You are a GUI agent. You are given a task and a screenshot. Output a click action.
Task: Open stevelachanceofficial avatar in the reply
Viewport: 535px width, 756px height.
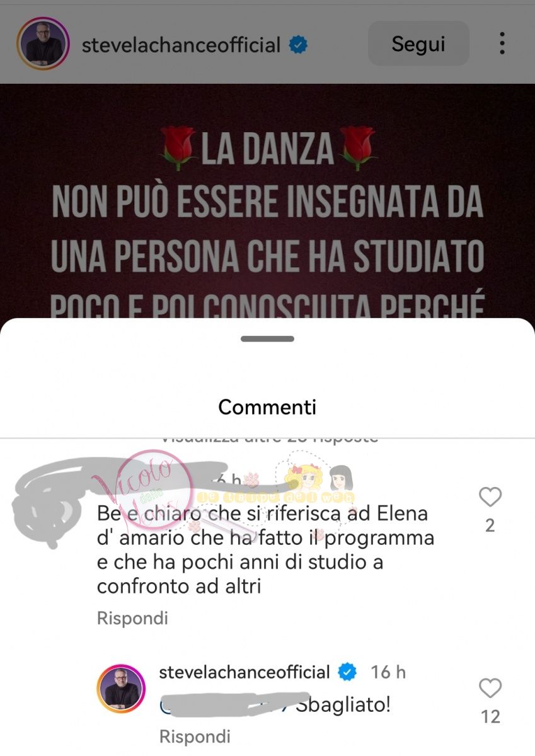(x=121, y=689)
